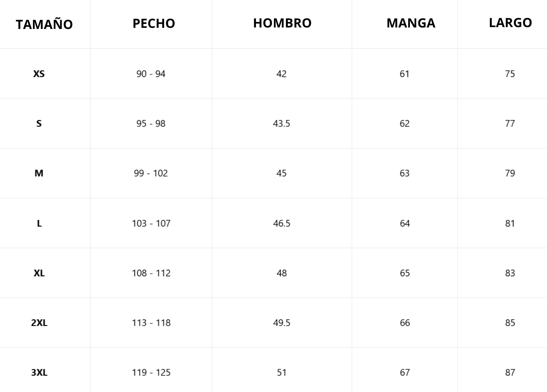Click the MANGA column header
Screen dimensions: 547x392
[x=411, y=23]
